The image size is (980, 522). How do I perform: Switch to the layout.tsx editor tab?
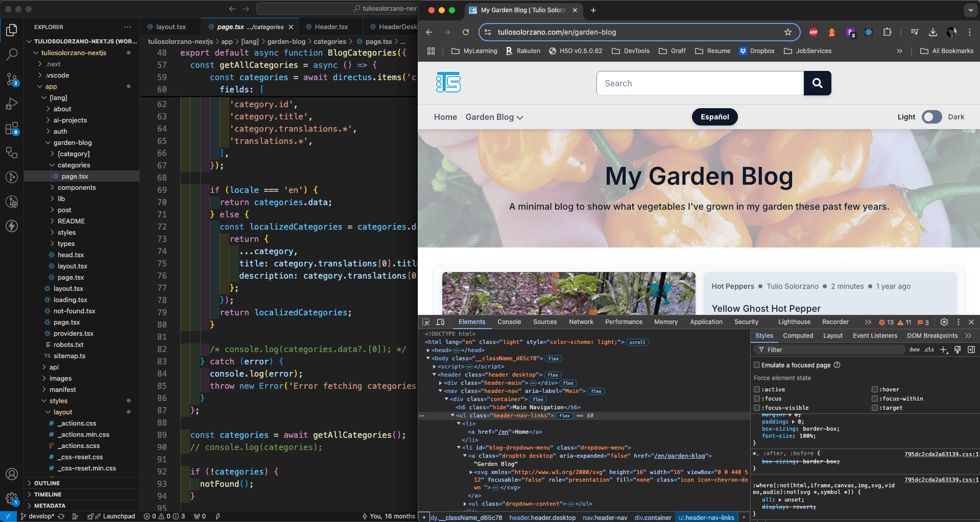coord(171,27)
